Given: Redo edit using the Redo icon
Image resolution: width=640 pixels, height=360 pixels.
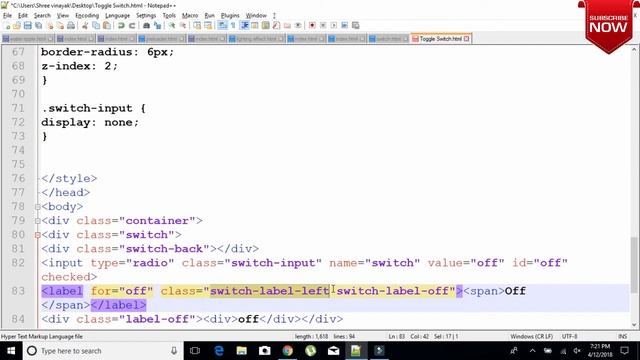Looking at the screenshot, I should pos(132,25).
